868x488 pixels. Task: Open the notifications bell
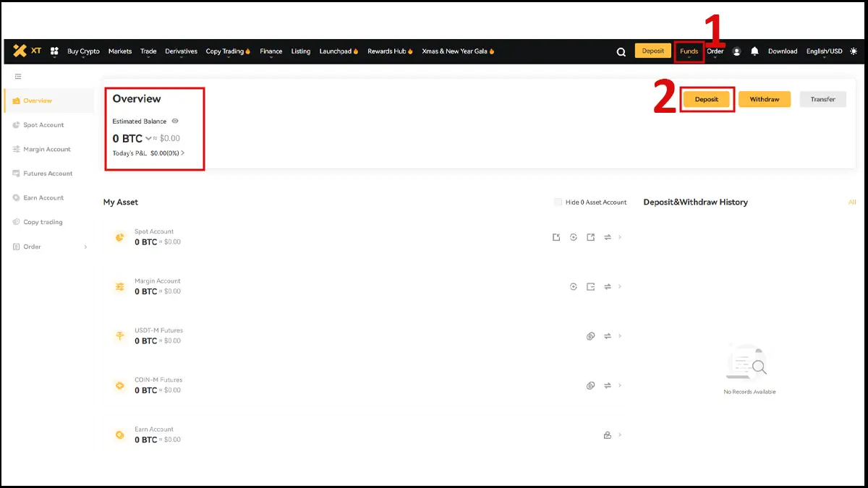[754, 51]
